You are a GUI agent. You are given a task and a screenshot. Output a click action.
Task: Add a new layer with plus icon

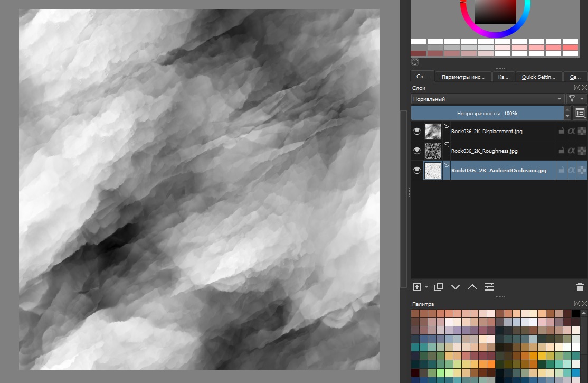tap(417, 287)
